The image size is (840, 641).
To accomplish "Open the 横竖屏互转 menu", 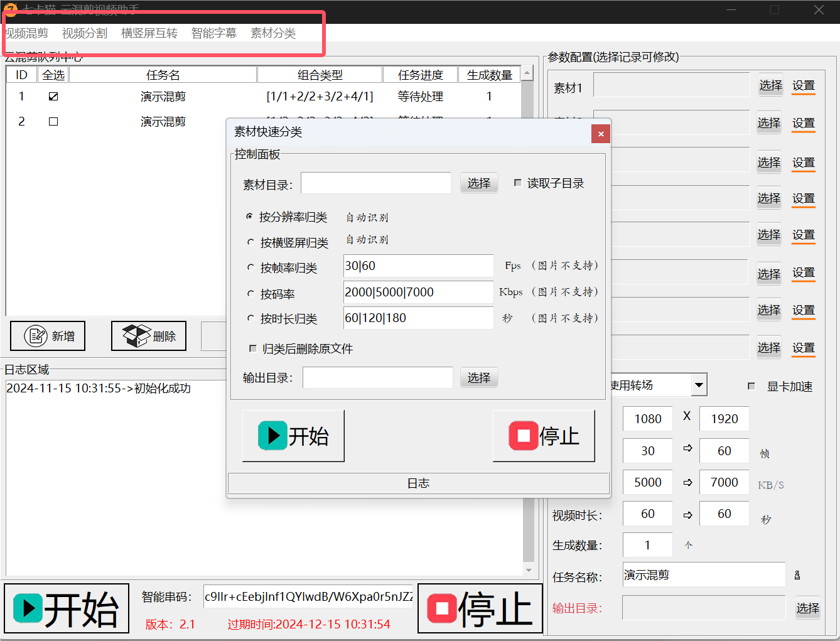I will [149, 33].
